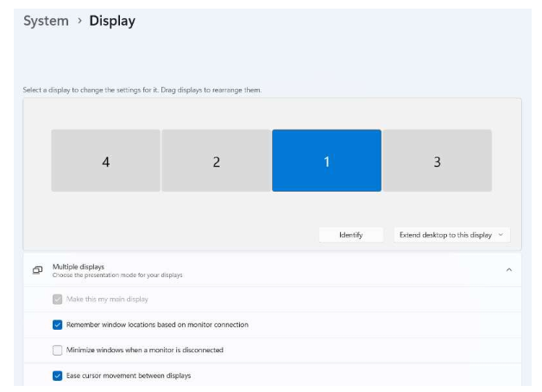Enable 'Minimize windows when a monitor is disconnected'
The height and width of the screenshot is (392, 542).
point(58,350)
